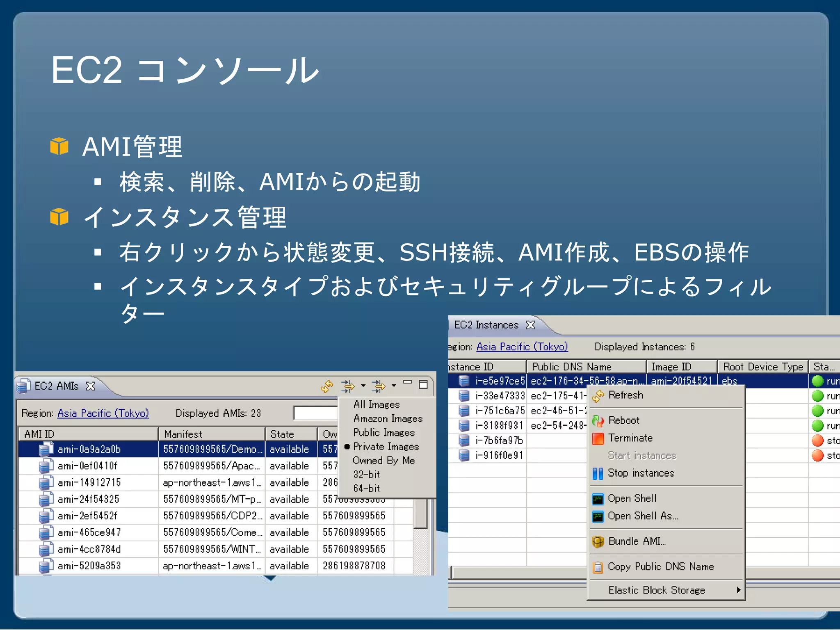Click instance icon for i-3188f931 row
Image resolution: width=840 pixels, height=630 pixels.
coord(464,426)
